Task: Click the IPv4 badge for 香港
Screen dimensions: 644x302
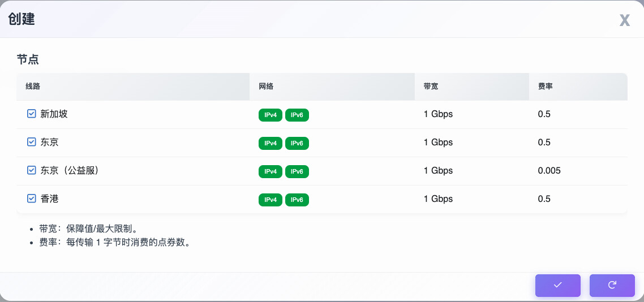Action: [271, 200]
